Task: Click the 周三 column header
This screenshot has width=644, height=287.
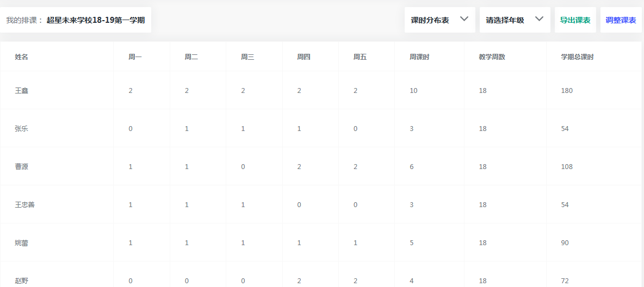Action: click(x=247, y=57)
